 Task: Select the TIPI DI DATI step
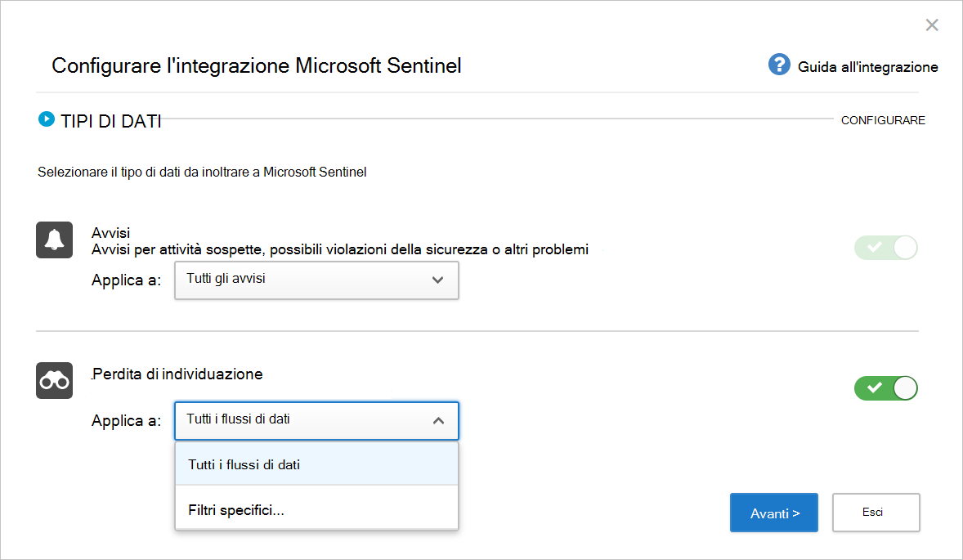point(110,121)
